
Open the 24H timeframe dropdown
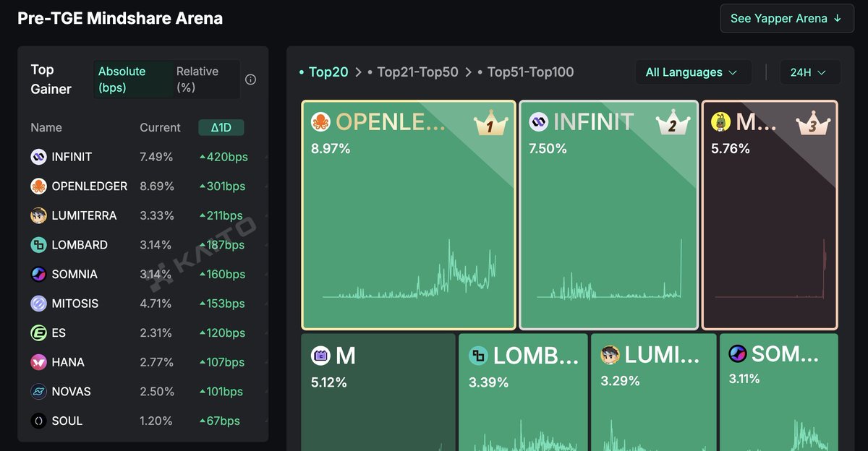tap(810, 72)
